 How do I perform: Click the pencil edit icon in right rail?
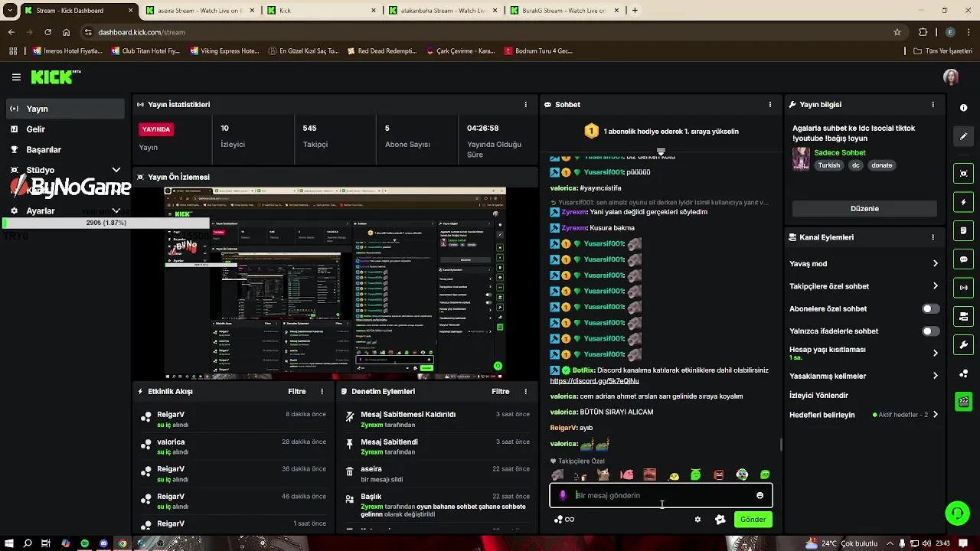963,136
